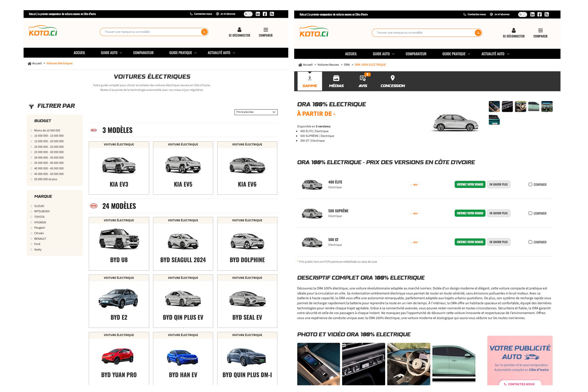588x392 pixels.
Task: Click Se déconnecter user icon on right page
Action: tap(513, 30)
